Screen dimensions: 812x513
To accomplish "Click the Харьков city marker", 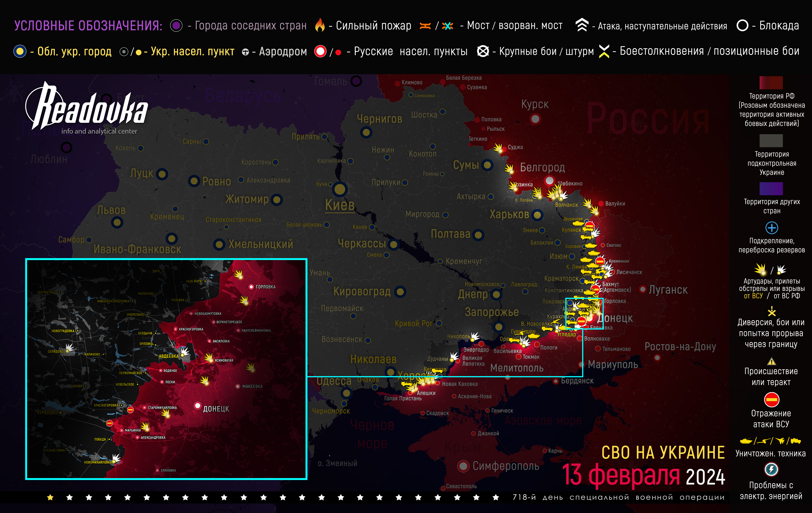I will click(537, 215).
